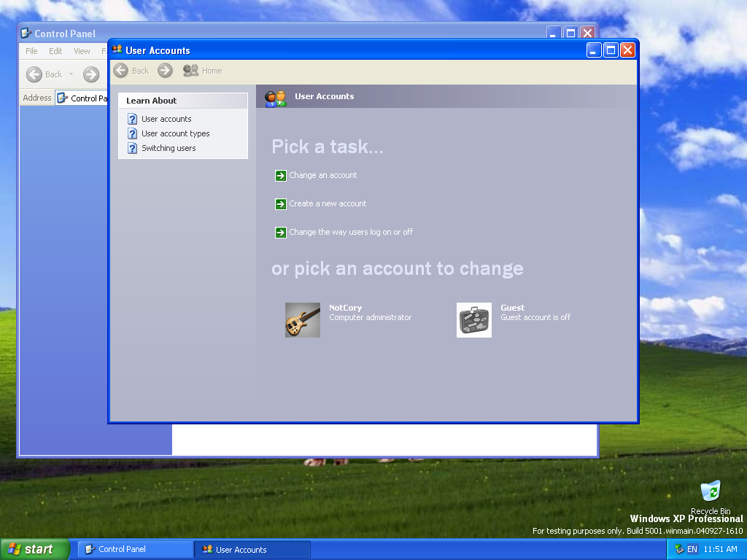The width and height of the screenshot is (747, 560).
Task: Close the Control Panel window
Action: tap(588, 34)
